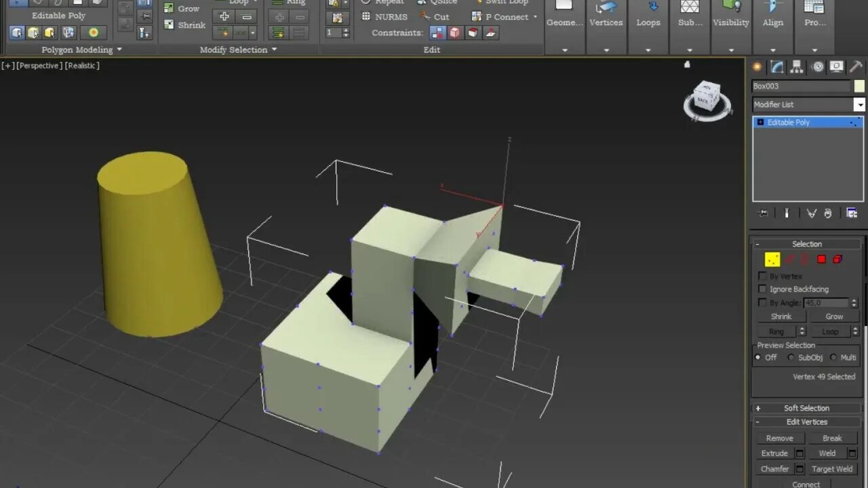The height and width of the screenshot is (488, 868).
Task: Click the Cut tool in ribbon
Action: point(435,16)
